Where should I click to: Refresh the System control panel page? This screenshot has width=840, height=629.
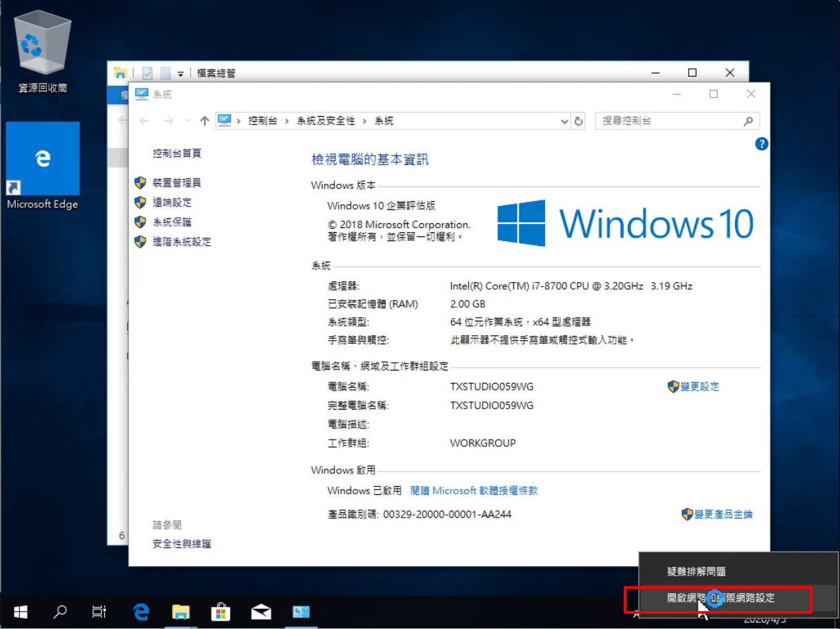579,121
